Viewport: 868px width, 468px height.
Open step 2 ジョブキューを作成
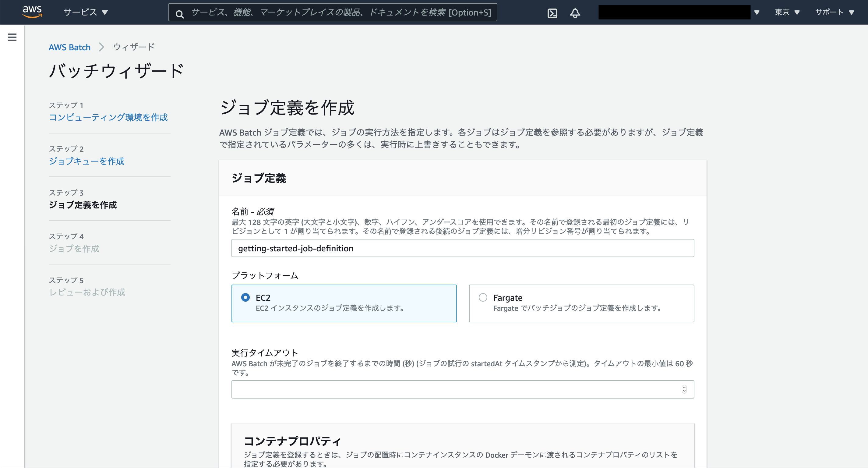click(86, 161)
